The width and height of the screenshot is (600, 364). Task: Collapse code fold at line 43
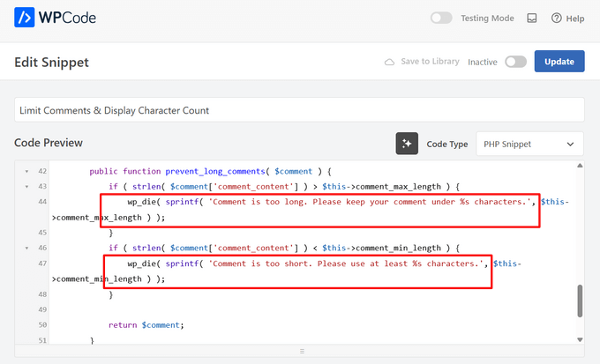tap(26, 187)
